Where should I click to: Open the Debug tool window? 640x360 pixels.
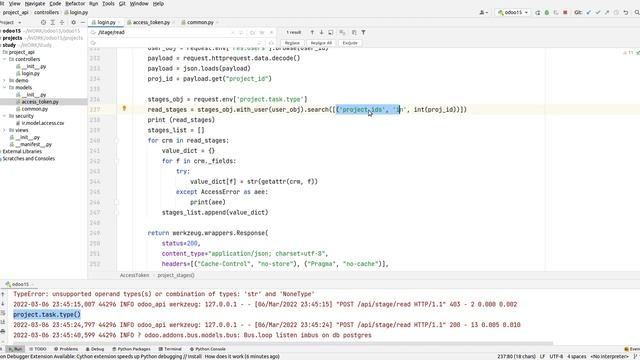95,349
